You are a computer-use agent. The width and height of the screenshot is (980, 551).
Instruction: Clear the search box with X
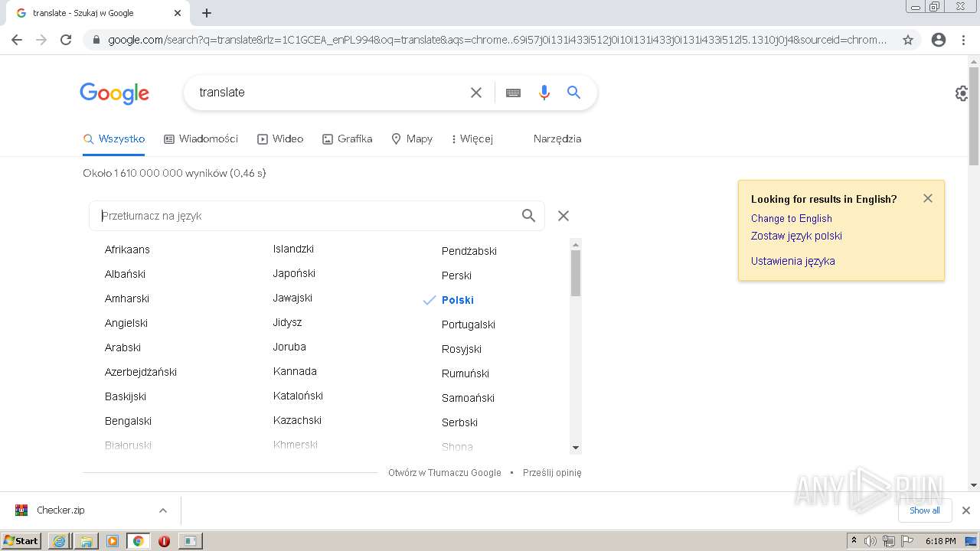coord(476,93)
